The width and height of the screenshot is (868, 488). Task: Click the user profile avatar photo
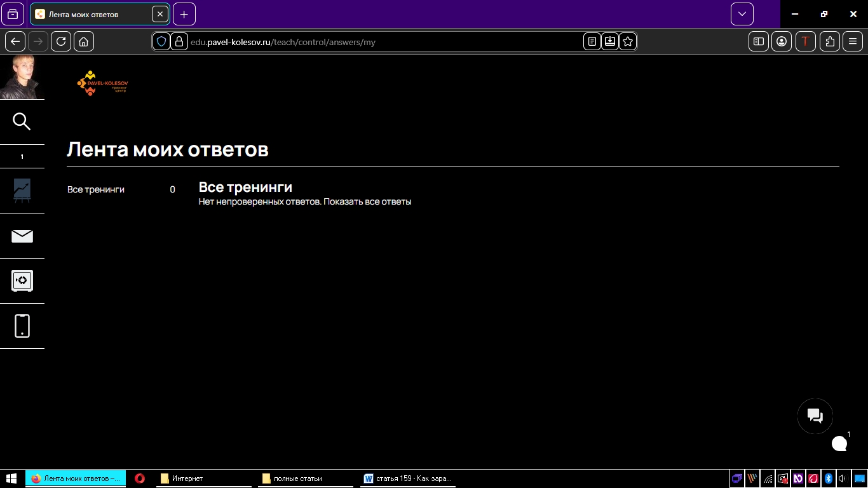pyautogui.click(x=22, y=77)
